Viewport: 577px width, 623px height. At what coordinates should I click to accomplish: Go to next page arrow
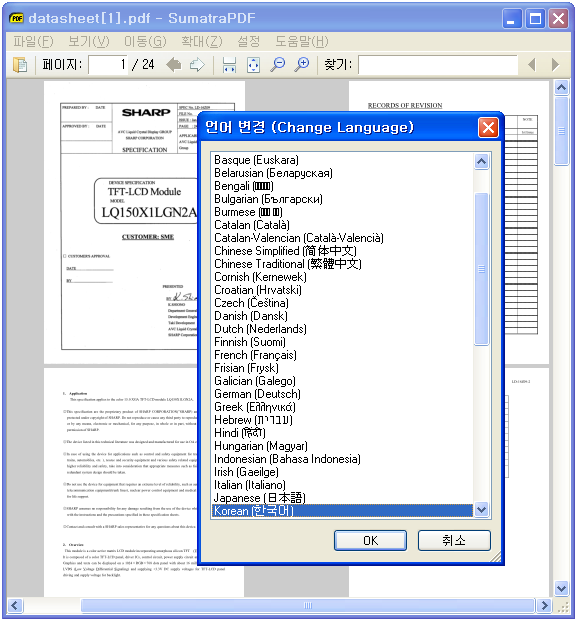(197, 64)
